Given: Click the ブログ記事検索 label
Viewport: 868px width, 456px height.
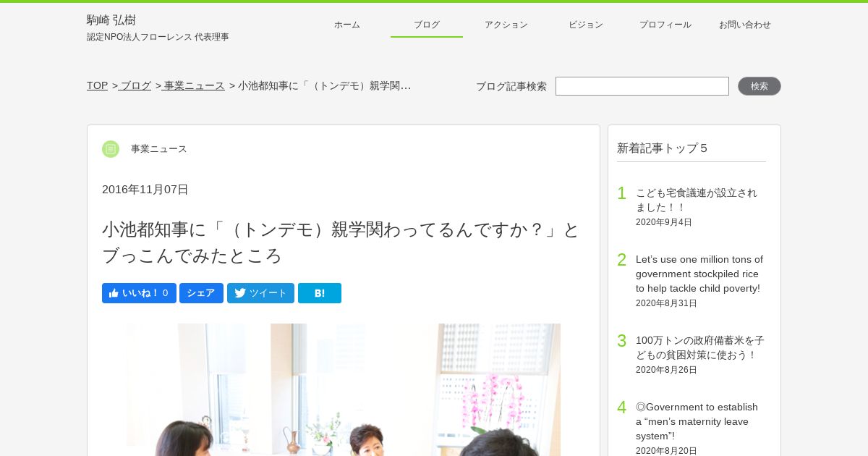Looking at the screenshot, I should 511,86.
